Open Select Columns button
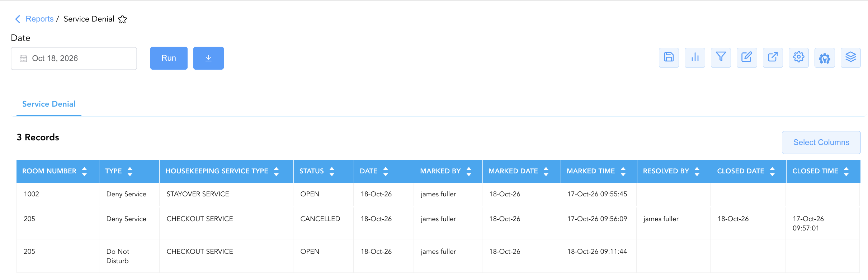This screenshot has width=868, height=280. point(821,143)
